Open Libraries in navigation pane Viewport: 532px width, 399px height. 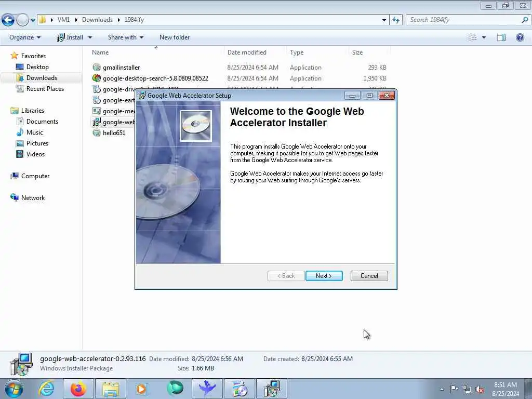[33, 110]
